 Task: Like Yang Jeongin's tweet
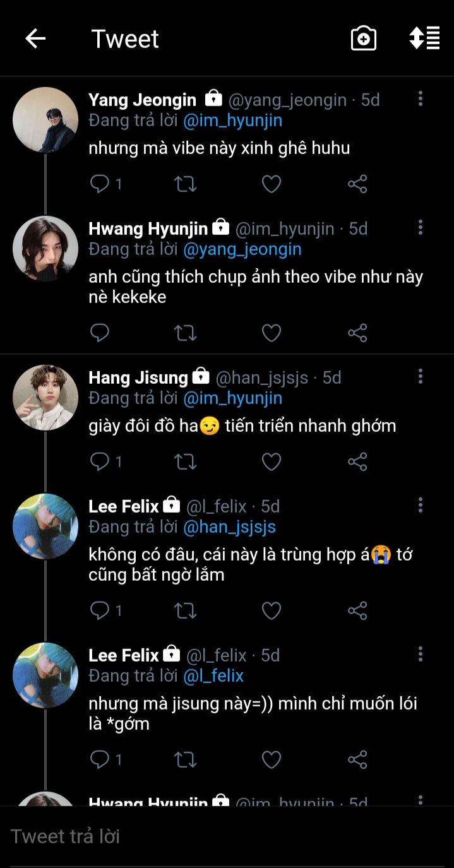click(x=272, y=184)
